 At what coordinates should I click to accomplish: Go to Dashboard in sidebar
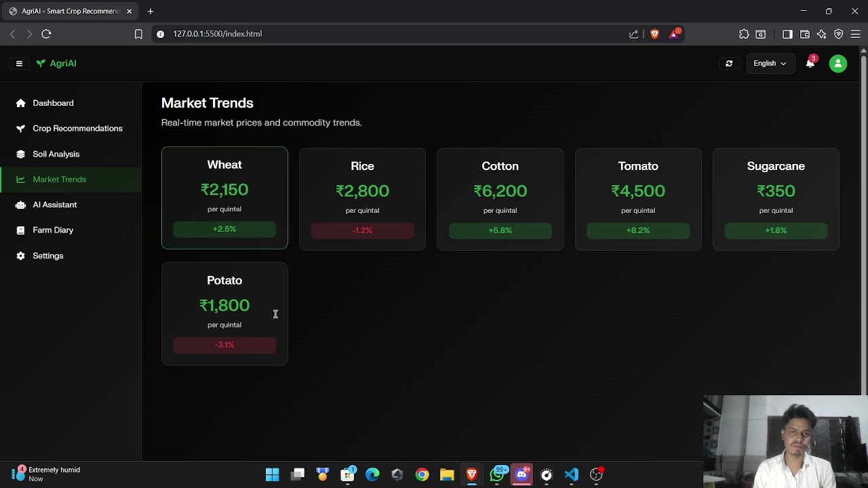pos(71,103)
